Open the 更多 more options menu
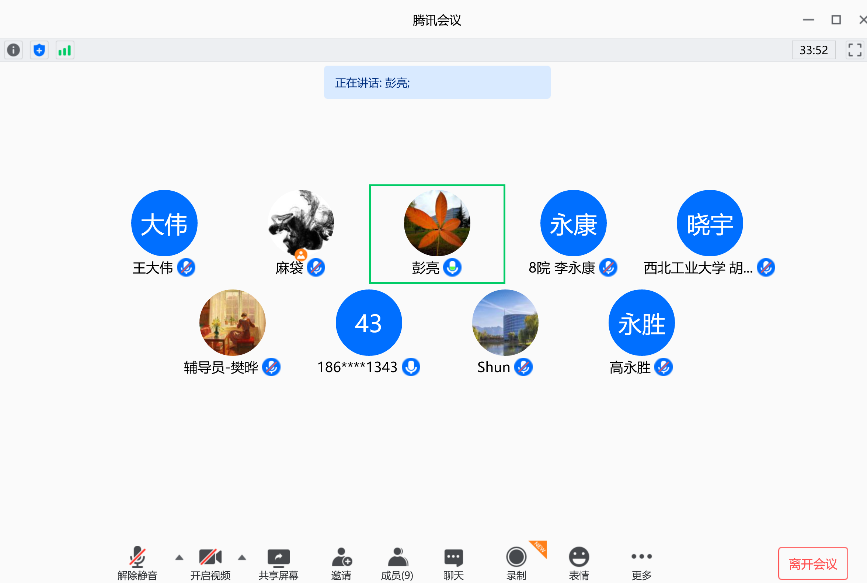Viewport: 867px width, 583px height. [641, 563]
